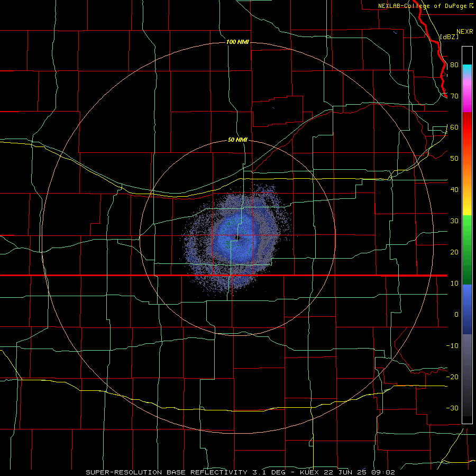476x476 pixels.
Task: Click the 40 value on the dBZ scale
Action: [x=454, y=190]
